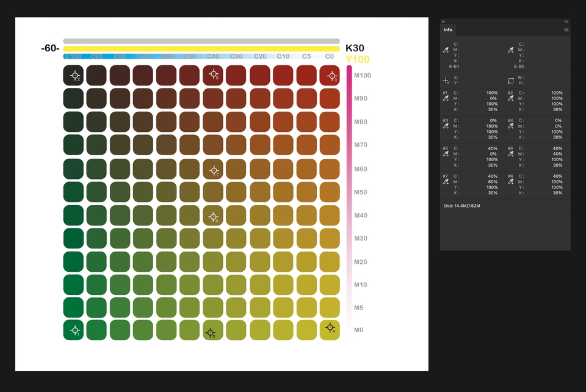Screen dimensions: 586x392
Task: Click the width/height selection rectangle icon
Action: [511, 80]
